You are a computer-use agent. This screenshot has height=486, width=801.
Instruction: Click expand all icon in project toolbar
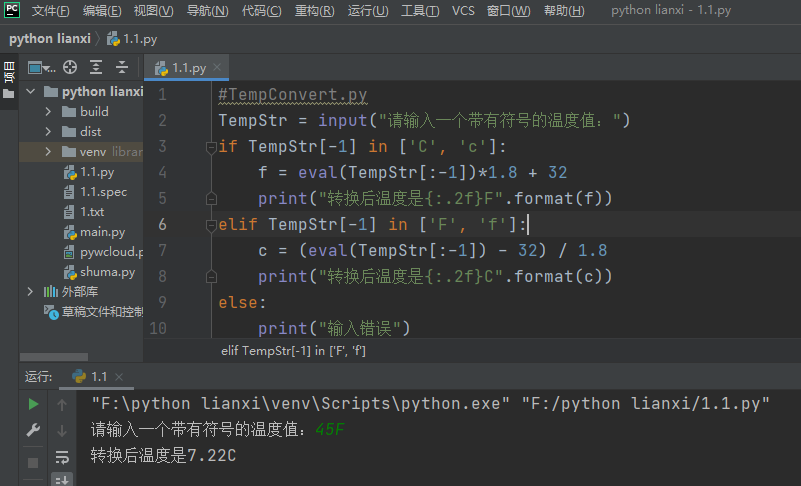96,68
